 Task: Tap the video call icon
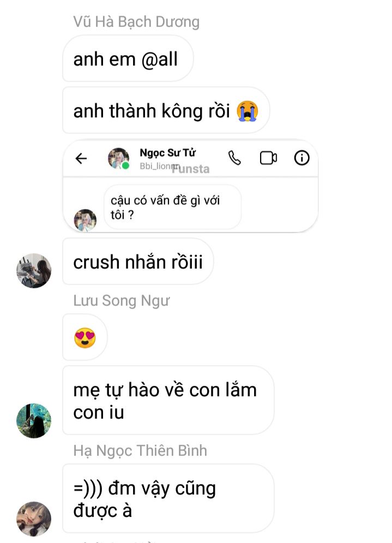(x=268, y=158)
